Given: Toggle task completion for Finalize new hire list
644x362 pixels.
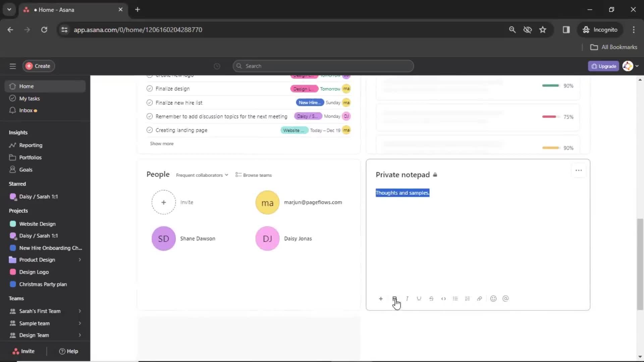Looking at the screenshot, I should [x=150, y=102].
